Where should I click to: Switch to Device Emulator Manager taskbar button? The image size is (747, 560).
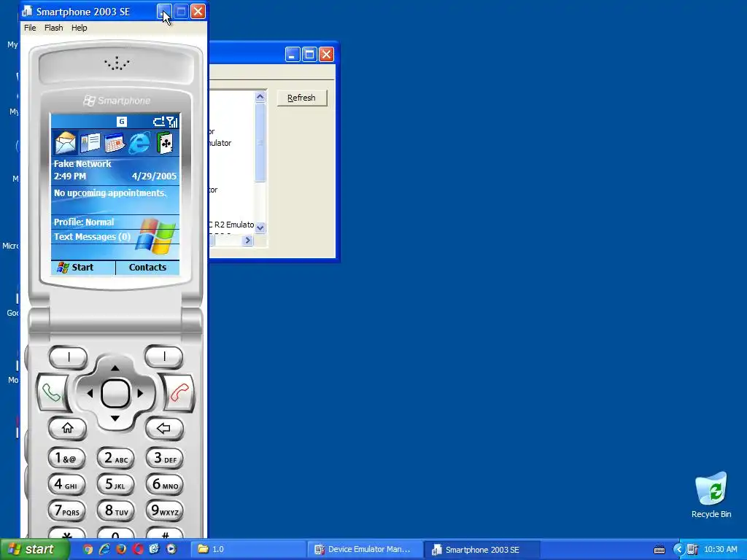click(365, 549)
